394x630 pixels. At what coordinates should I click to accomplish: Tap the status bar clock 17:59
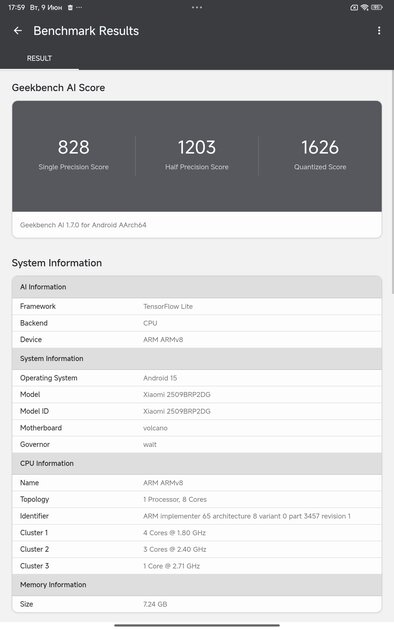click(16, 7)
